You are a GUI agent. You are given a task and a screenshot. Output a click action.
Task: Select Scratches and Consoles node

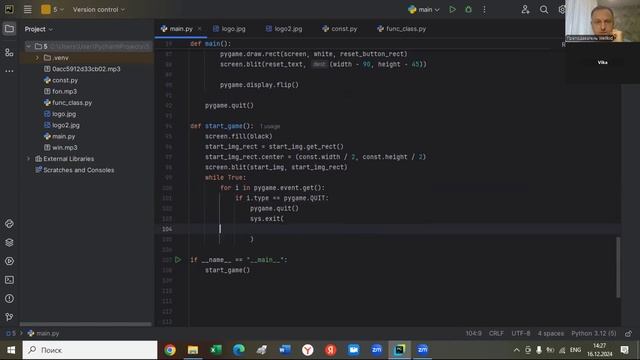[78, 170]
